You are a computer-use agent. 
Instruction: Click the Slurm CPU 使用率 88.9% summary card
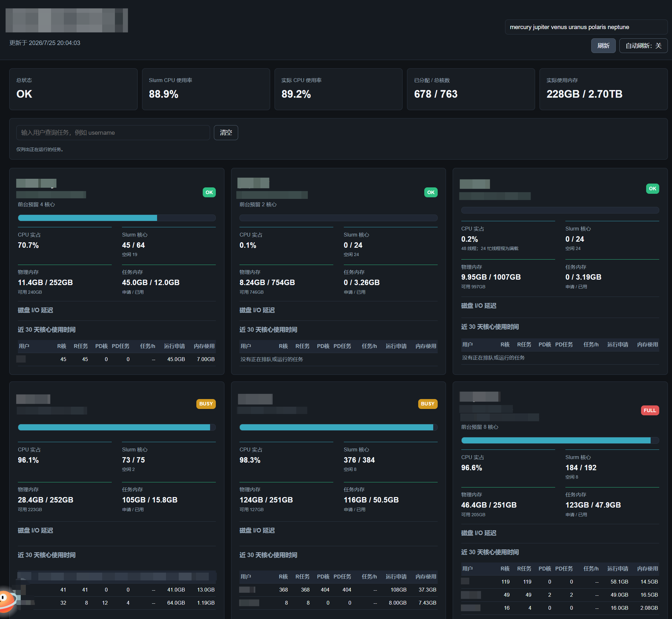(206, 89)
